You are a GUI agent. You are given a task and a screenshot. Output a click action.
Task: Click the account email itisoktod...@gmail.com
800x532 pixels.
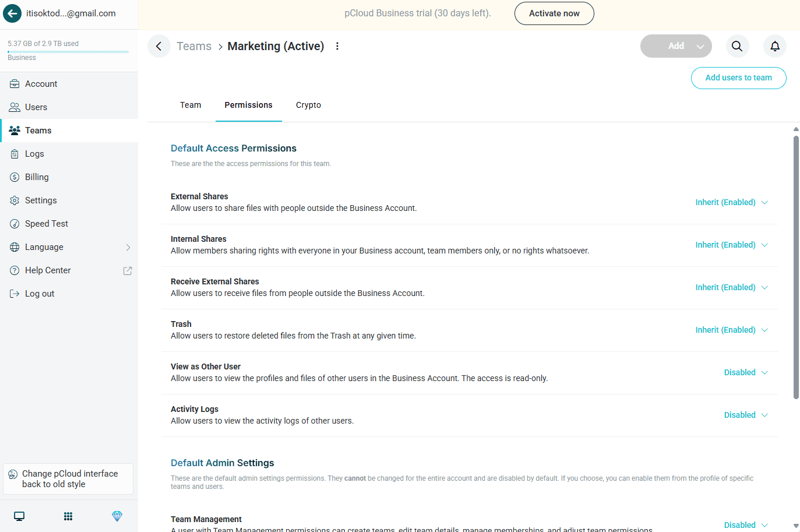[71, 13]
